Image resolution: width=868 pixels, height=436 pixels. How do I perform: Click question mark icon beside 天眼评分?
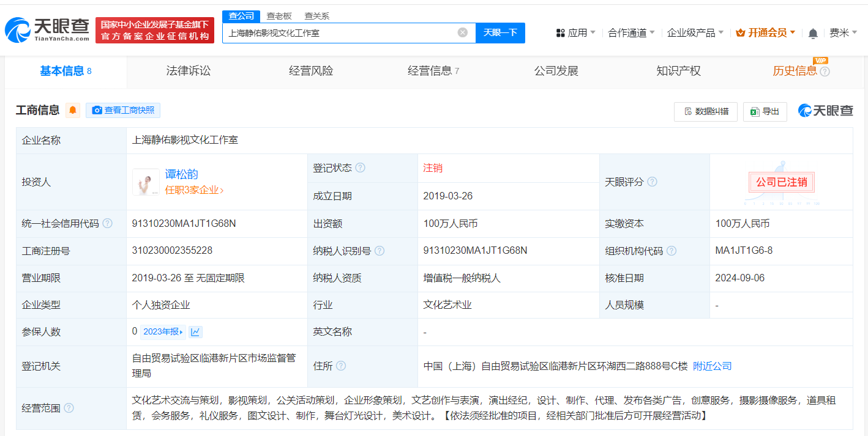pos(653,182)
